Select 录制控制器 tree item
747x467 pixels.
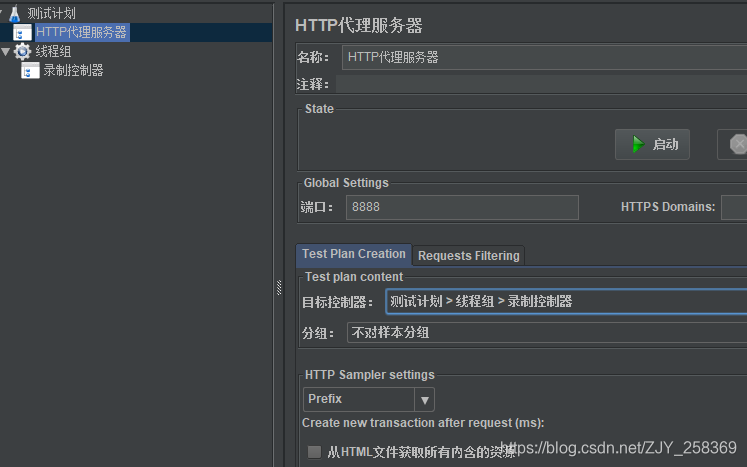tap(73, 71)
